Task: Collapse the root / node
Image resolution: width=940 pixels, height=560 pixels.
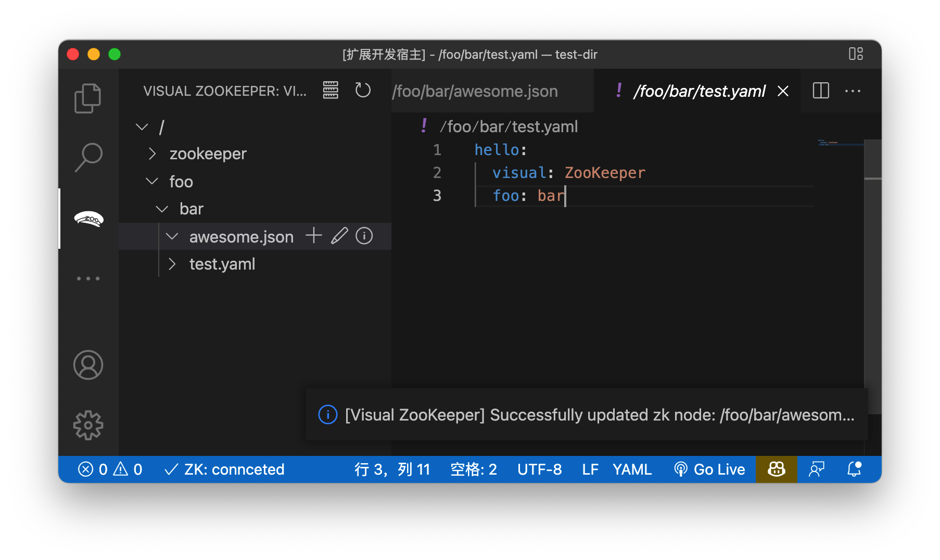Action: click(x=142, y=126)
